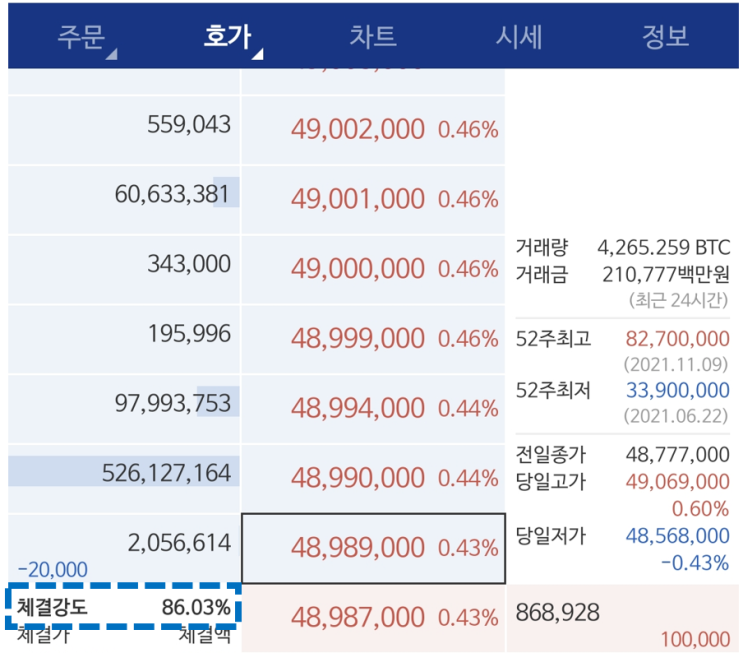Tap the 60,633,381 ask quantity cell
The image size is (743, 653).
pyautogui.click(x=124, y=200)
